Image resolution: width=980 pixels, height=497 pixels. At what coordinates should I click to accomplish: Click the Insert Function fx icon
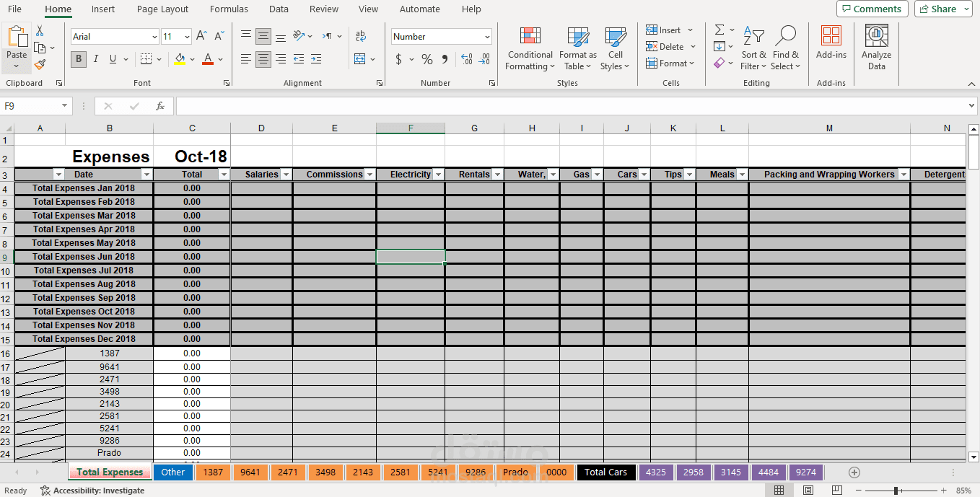pos(160,106)
